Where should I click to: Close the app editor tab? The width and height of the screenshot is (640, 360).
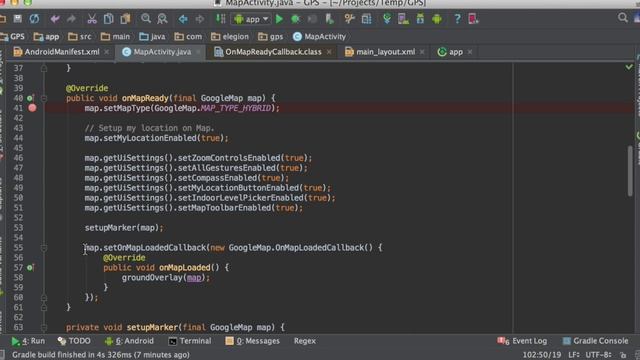point(470,52)
